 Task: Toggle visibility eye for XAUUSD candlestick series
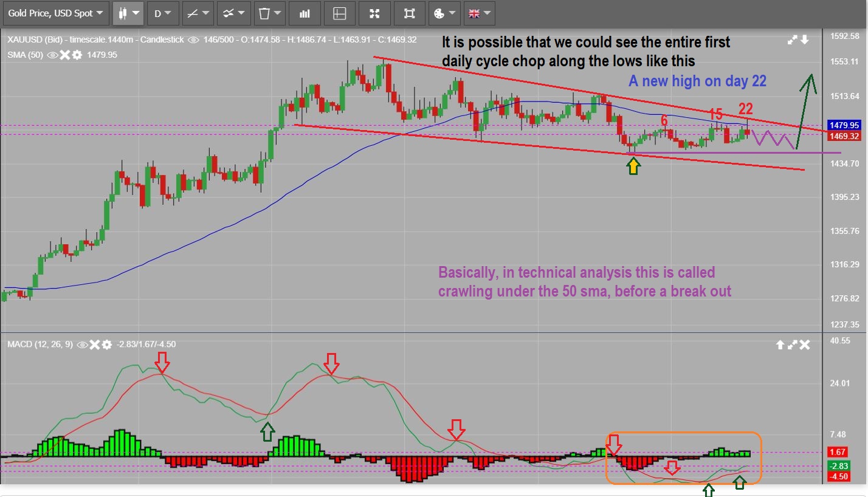tap(194, 40)
